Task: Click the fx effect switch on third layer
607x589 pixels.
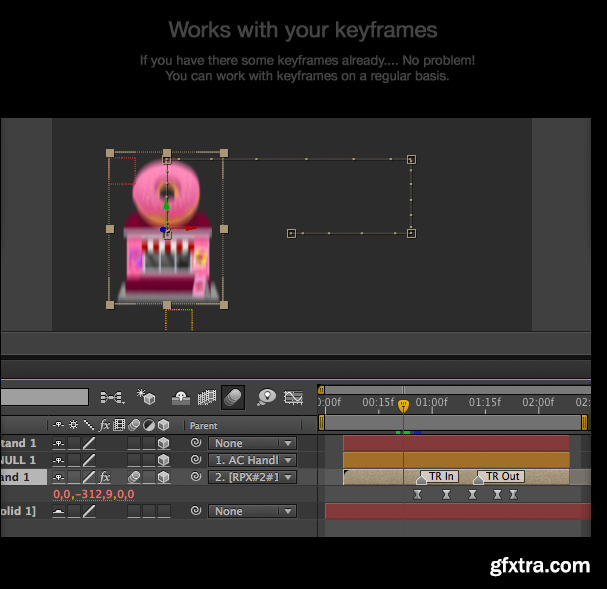Action: (x=104, y=477)
